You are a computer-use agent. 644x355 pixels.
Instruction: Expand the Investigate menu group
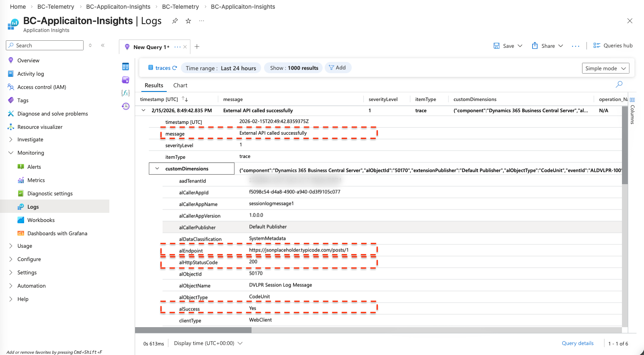click(11, 140)
